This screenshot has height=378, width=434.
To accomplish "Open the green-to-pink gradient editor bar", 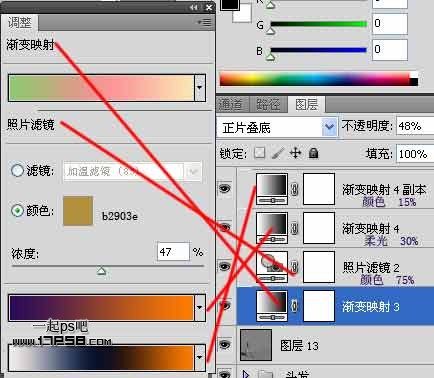I will (101, 88).
